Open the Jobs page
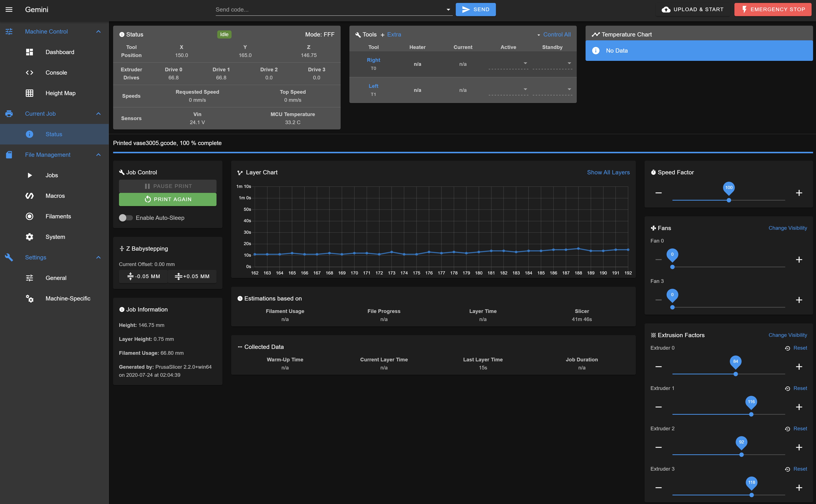The image size is (816, 504). click(52, 175)
